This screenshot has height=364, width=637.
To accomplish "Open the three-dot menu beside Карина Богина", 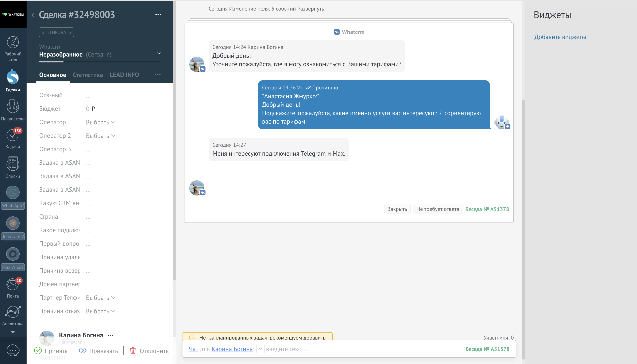I will 110,335.
